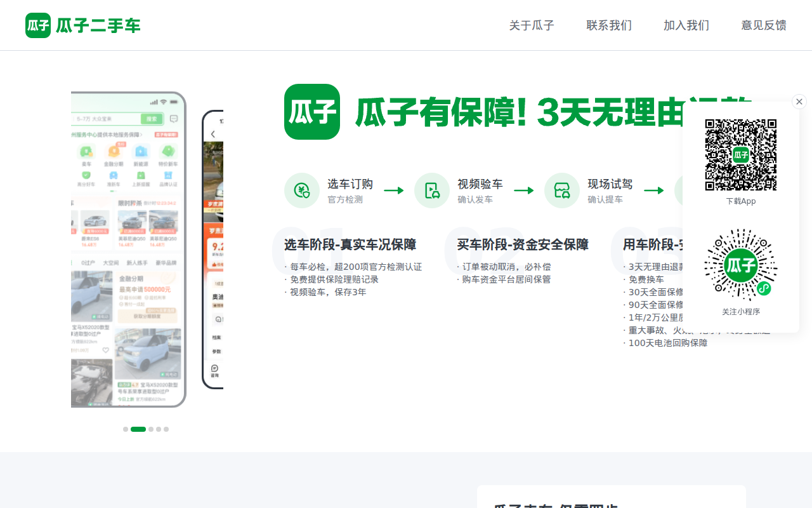Open the 意见反馈 page
The image size is (812, 508).
point(764,25)
